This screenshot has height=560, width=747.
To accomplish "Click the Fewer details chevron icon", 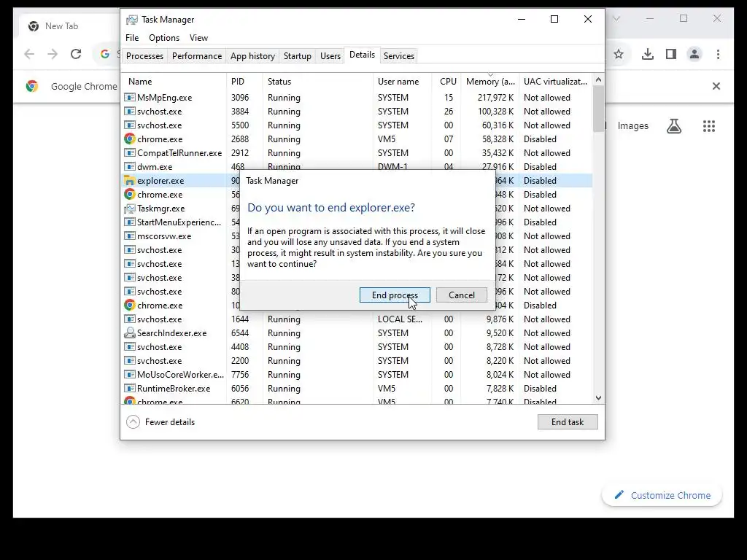I will 133,422.
